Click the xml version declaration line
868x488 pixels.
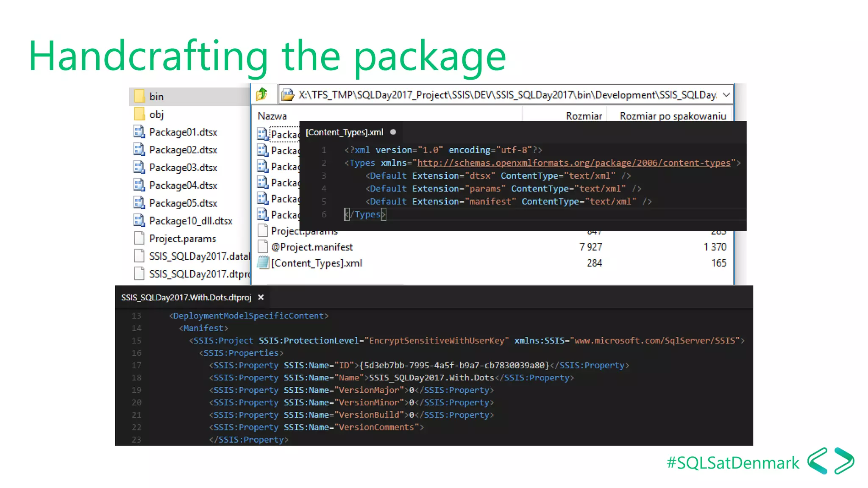point(443,150)
